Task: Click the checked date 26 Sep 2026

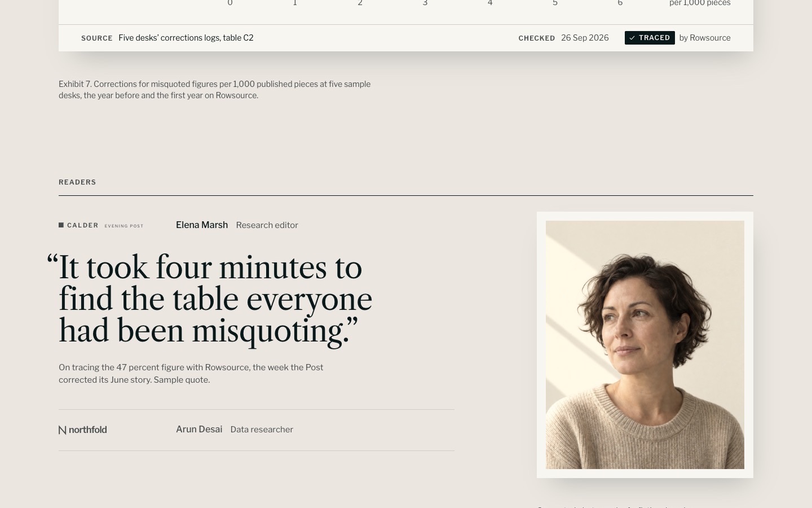Action: pos(585,38)
